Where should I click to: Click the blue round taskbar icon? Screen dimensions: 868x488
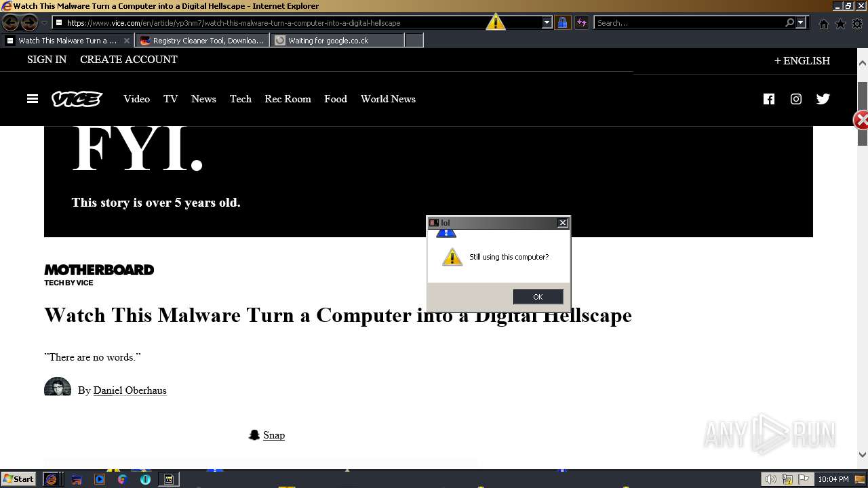[x=145, y=479]
